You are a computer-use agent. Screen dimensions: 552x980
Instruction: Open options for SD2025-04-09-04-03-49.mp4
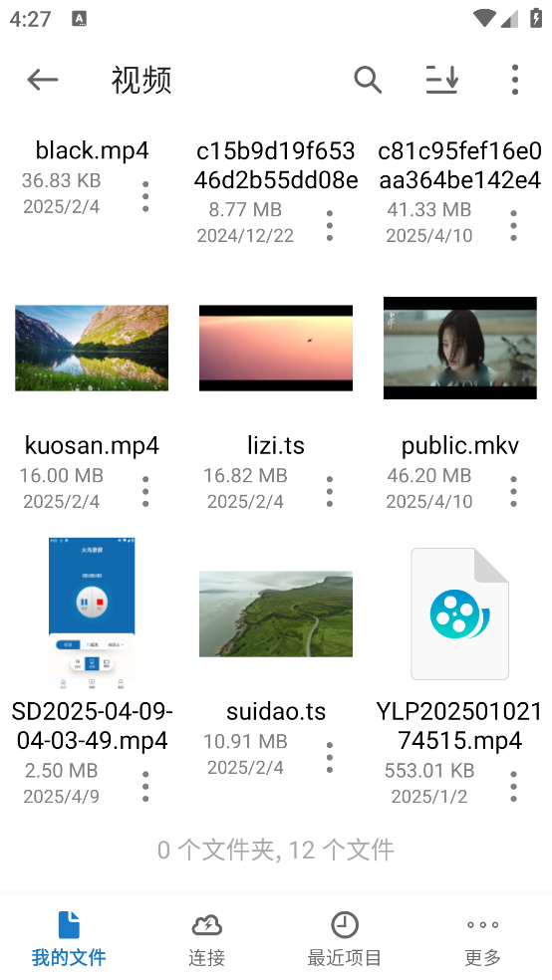pos(145,786)
